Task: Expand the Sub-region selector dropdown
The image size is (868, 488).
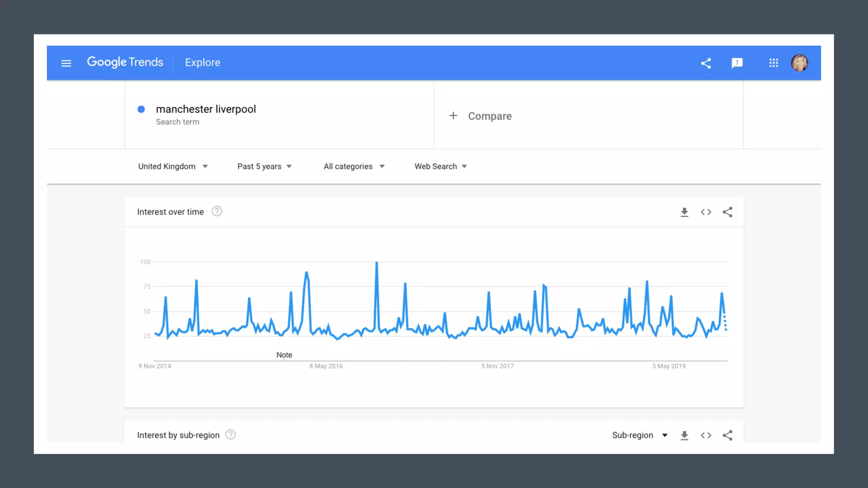Action: [x=640, y=435]
